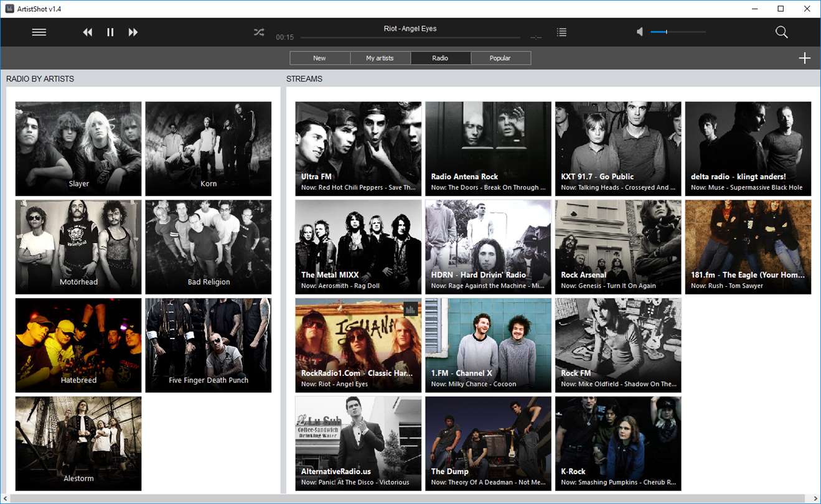This screenshot has height=504, width=821.
Task: Play the KXT 91.7 stream
Action: (x=618, y=149)
